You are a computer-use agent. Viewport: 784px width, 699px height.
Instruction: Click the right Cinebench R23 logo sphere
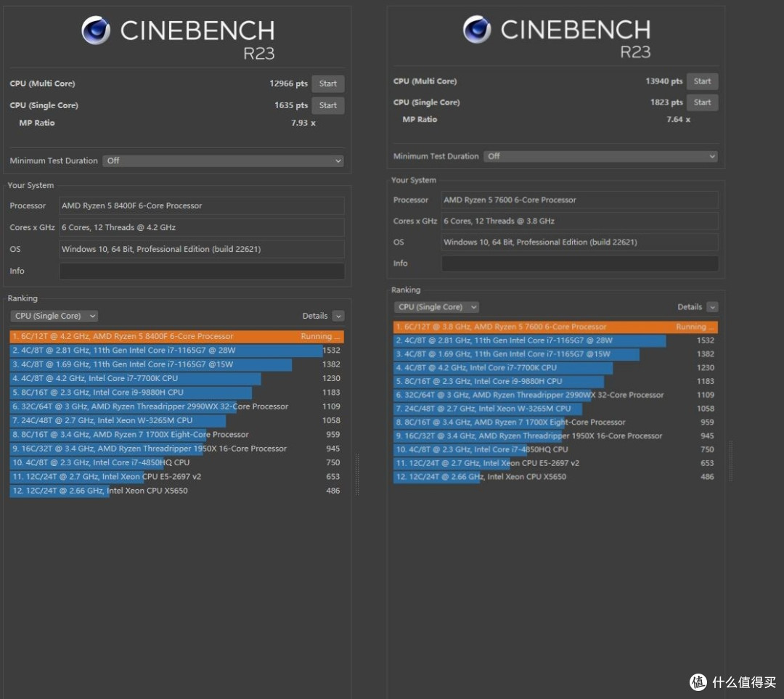pos(476,29)
